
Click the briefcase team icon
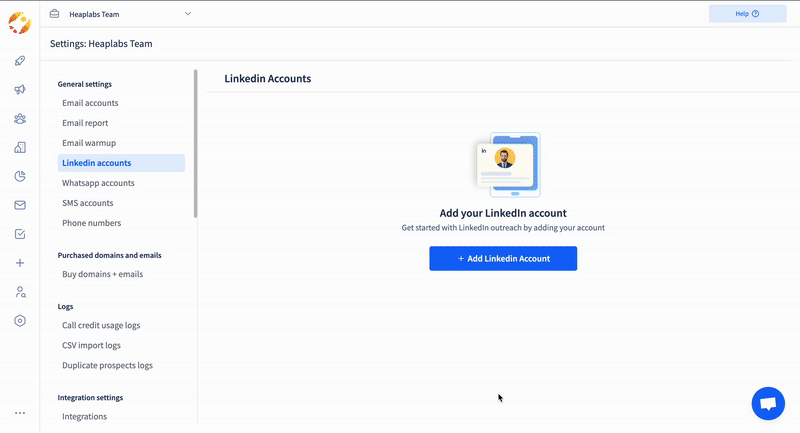coord(55,14)
